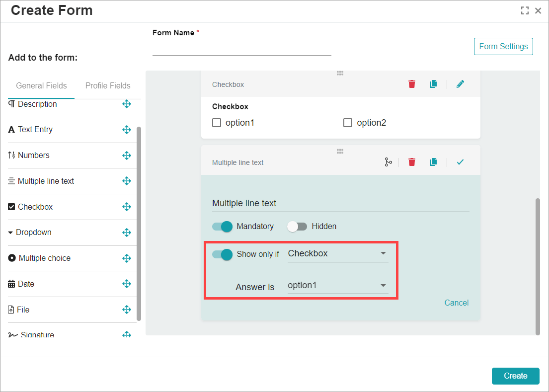Open the Show only if Checkbox dropdown
This screenshot has height=392, width=549.
pos(338,254)
